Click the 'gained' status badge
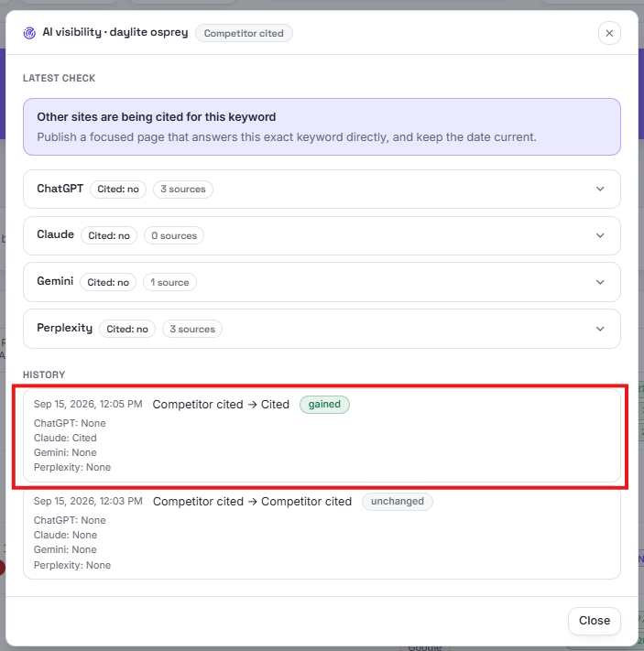Screen dimensions: 644x651 pos(324,405)
